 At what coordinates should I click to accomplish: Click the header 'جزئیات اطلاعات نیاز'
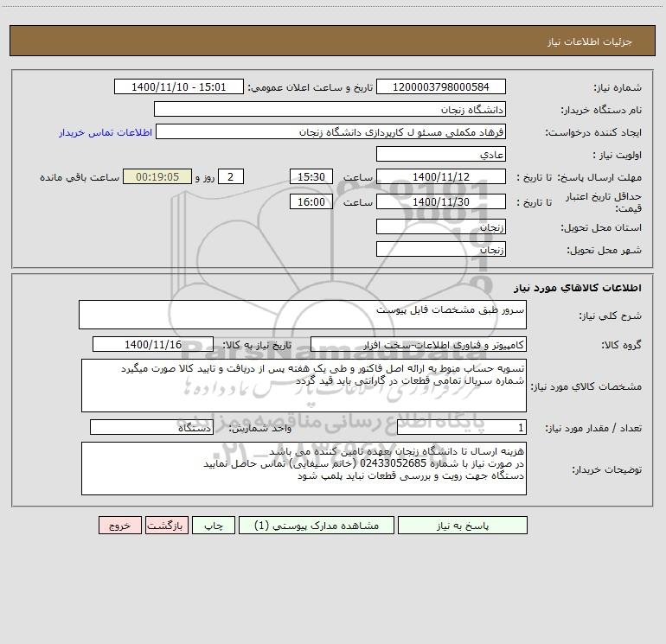tap(590, 41)
